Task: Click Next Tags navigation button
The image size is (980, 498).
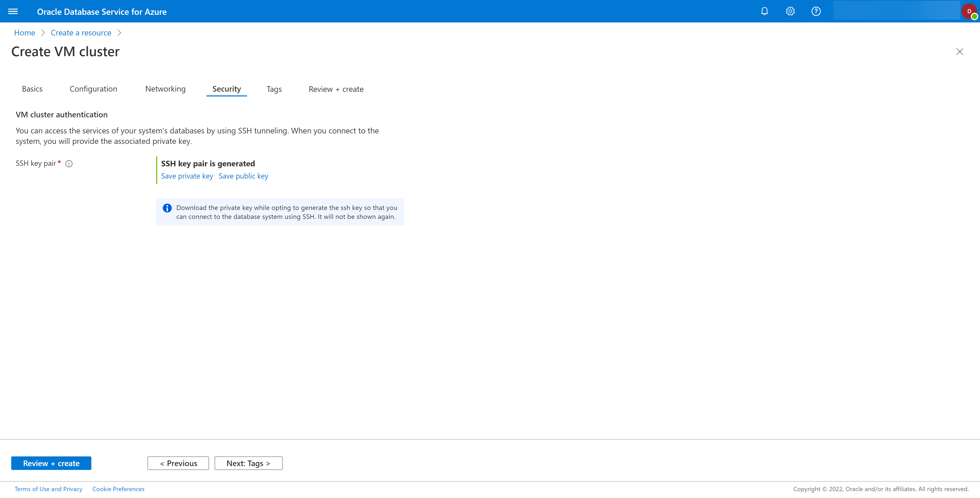Action: (248, 463)
